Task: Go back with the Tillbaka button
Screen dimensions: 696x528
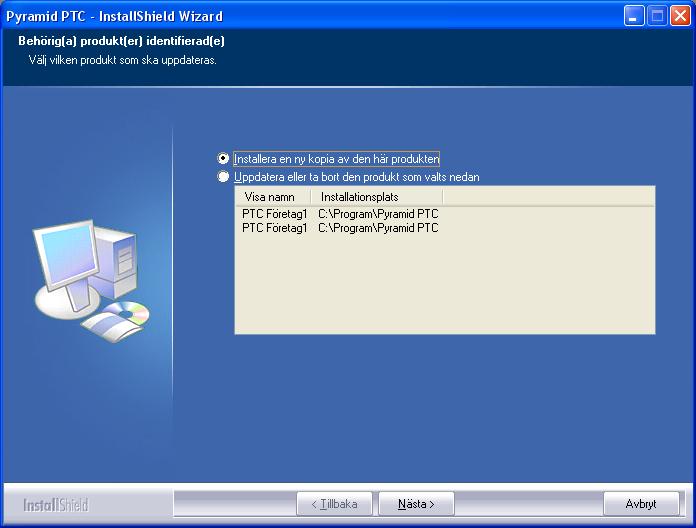Action: click(x=334, y=504)
